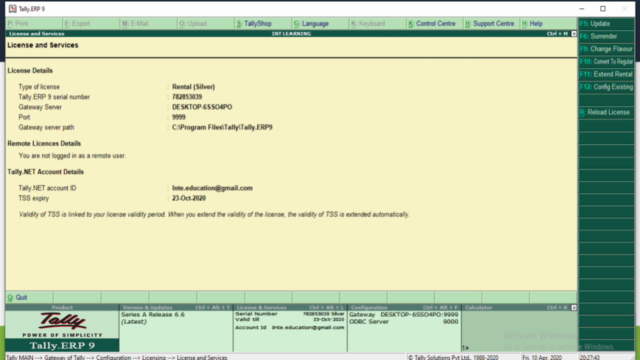Click the Tally.ERP 9 title bar icon
The width and height of the screenshot is (640, 360).
(x=13, y=9)
